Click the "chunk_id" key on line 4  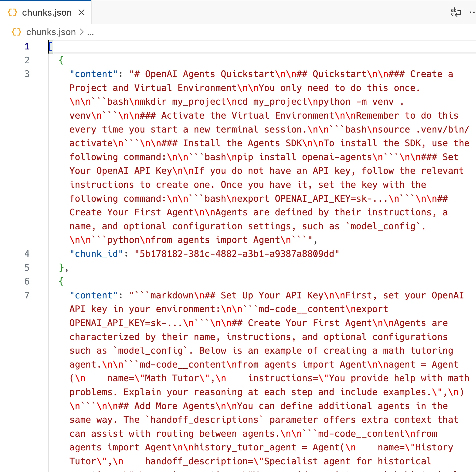point(95,254)
